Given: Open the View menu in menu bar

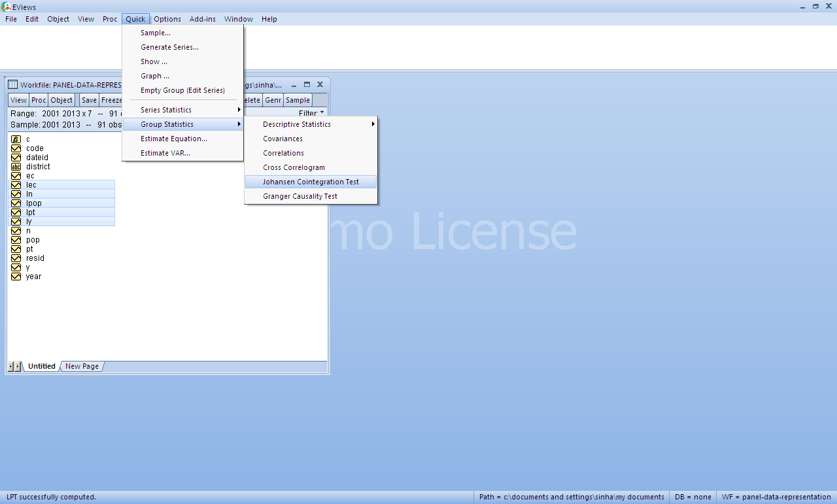Looking at the screenshot, I should (86, 19).
